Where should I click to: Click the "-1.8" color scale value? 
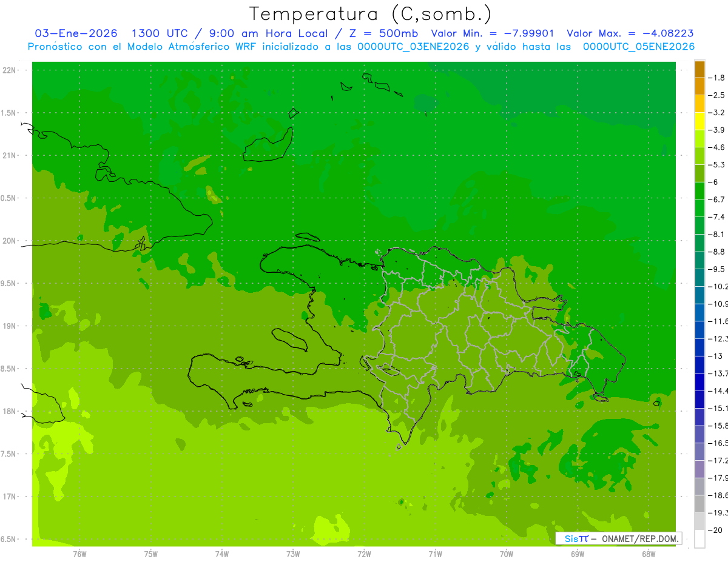pos(717,78)
